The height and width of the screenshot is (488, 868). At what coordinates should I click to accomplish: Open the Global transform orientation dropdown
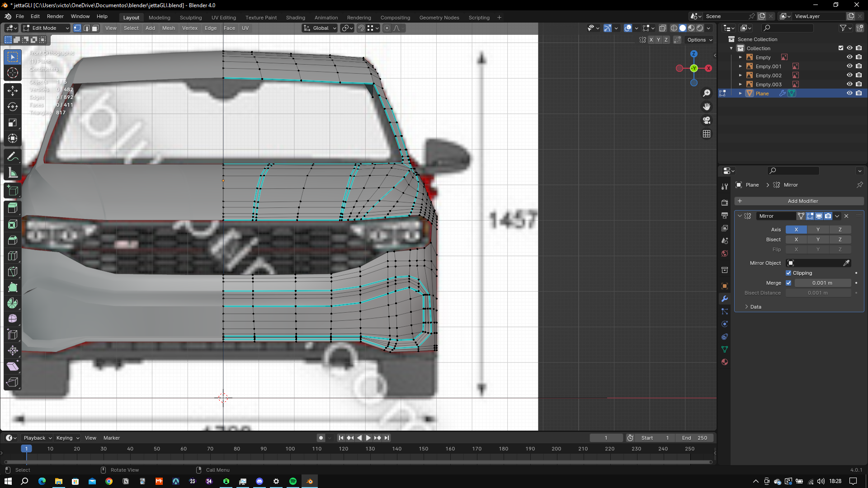click(320, 28)
